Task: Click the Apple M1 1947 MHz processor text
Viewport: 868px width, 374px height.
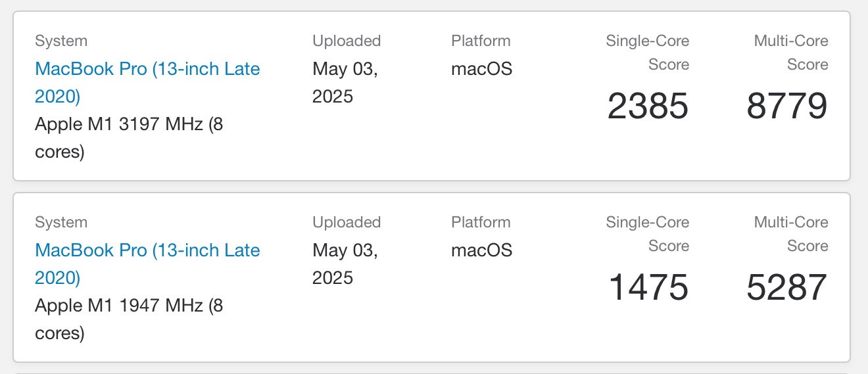Action: coord(128,306)
